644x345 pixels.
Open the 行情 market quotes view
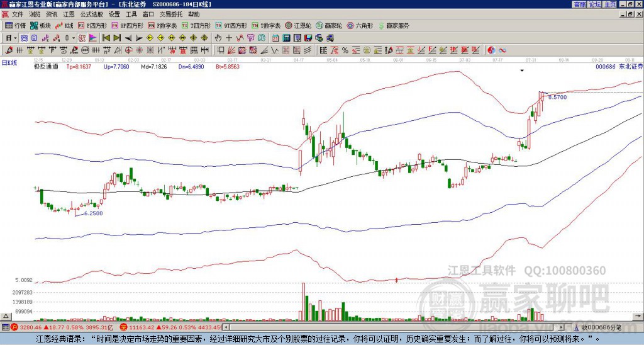coord(15,25)
